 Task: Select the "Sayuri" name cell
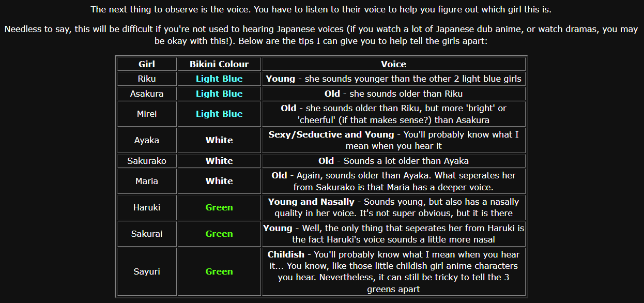click(147, 271)
